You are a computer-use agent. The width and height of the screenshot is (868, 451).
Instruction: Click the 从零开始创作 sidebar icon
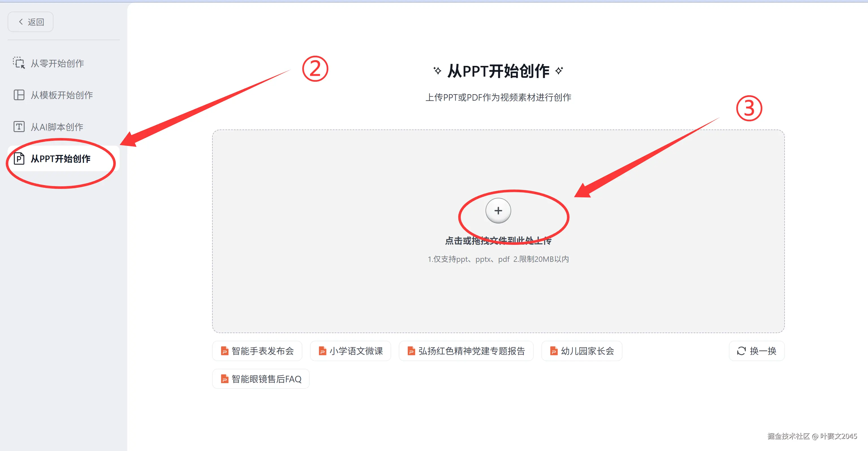pos(19,63)
